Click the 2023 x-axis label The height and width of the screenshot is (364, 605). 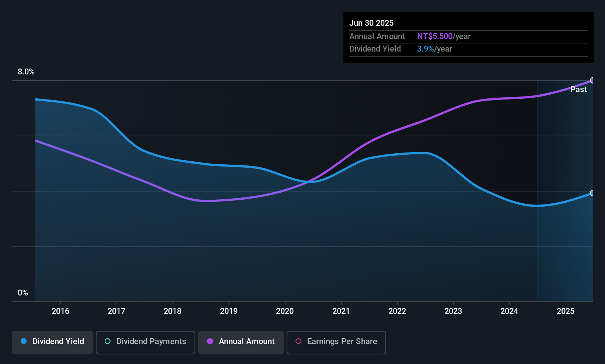(453, 311)
